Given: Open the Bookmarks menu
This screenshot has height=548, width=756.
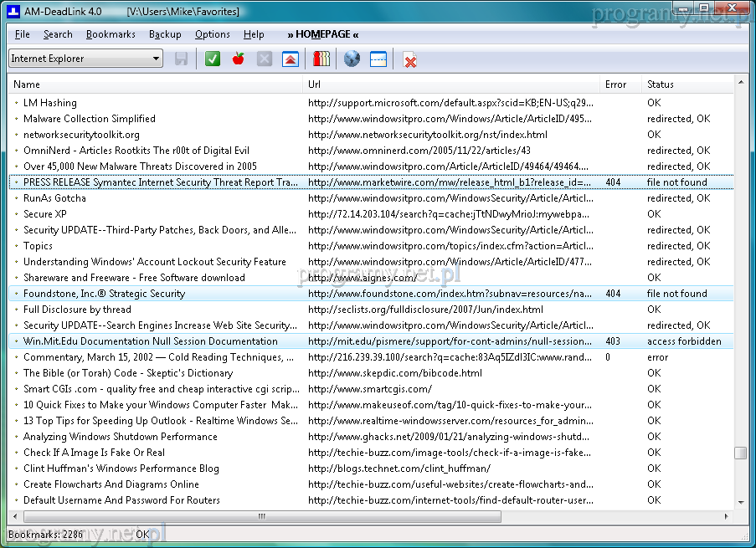Looking at the screenshot, I should [x=111, y=34].
